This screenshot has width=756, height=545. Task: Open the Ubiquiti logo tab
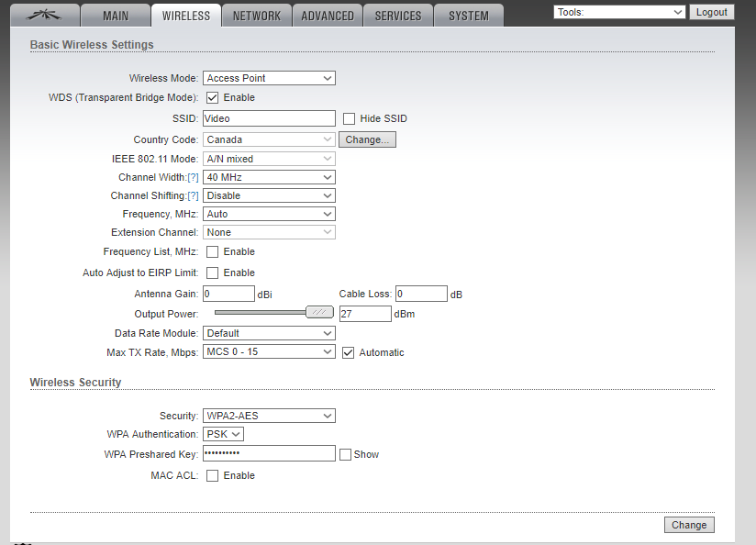click(45, 16)
